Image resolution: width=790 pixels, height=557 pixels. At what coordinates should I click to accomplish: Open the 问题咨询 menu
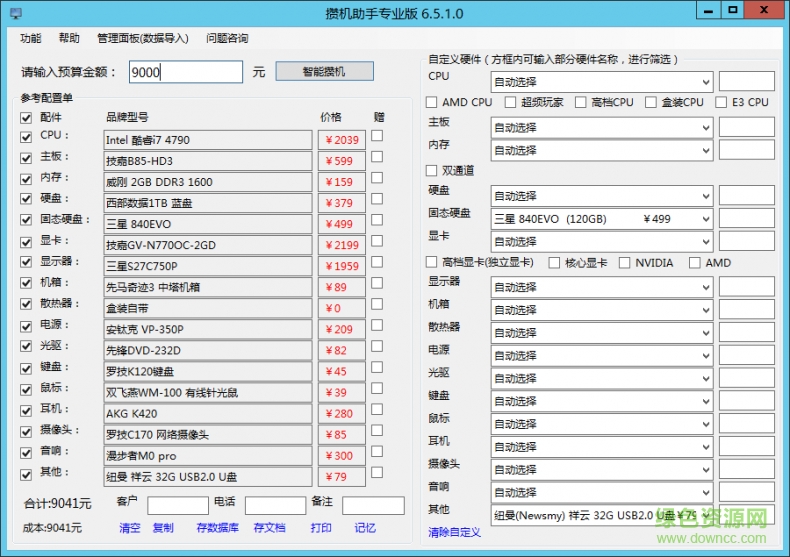(x=227, y=39)
